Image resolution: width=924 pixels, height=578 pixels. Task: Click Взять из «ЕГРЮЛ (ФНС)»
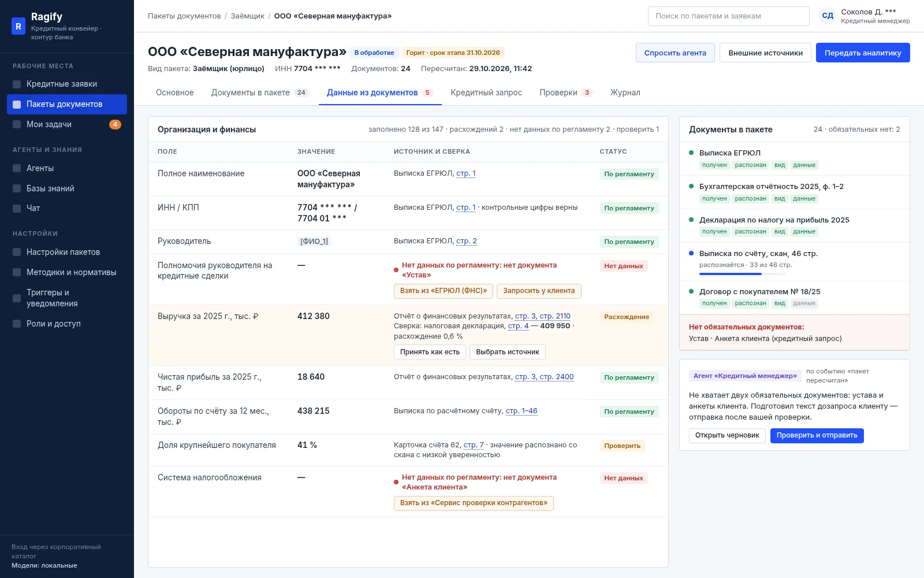[x=444, y=291]
